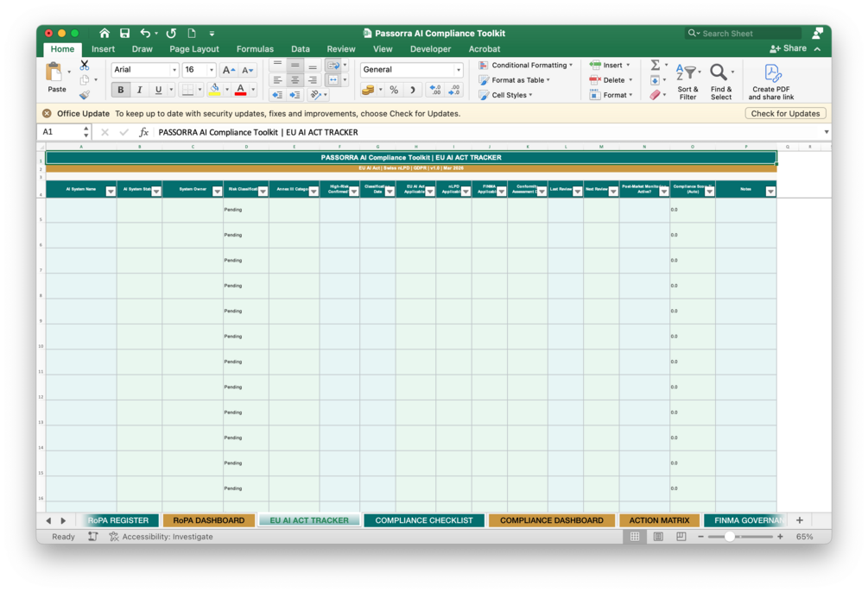Increase indent of cell contents
868x592 pixels.
click(295, 95)
